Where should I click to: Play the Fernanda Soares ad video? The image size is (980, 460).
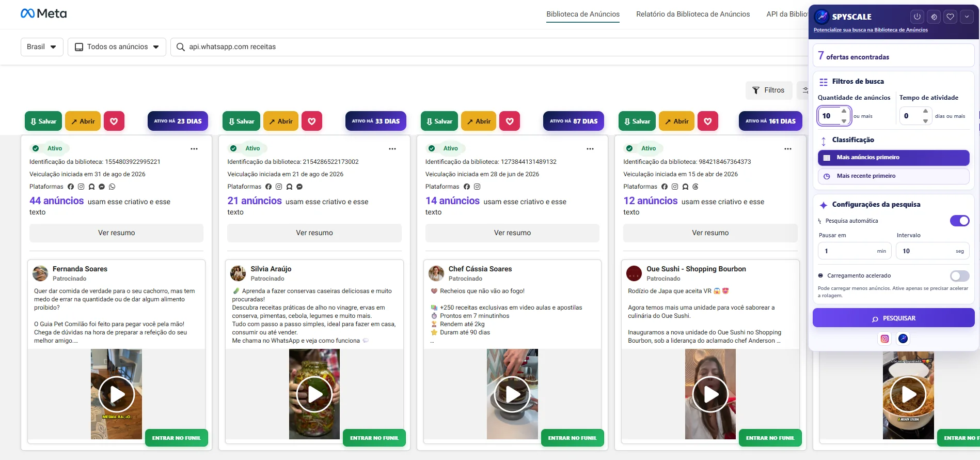(116, 394)
